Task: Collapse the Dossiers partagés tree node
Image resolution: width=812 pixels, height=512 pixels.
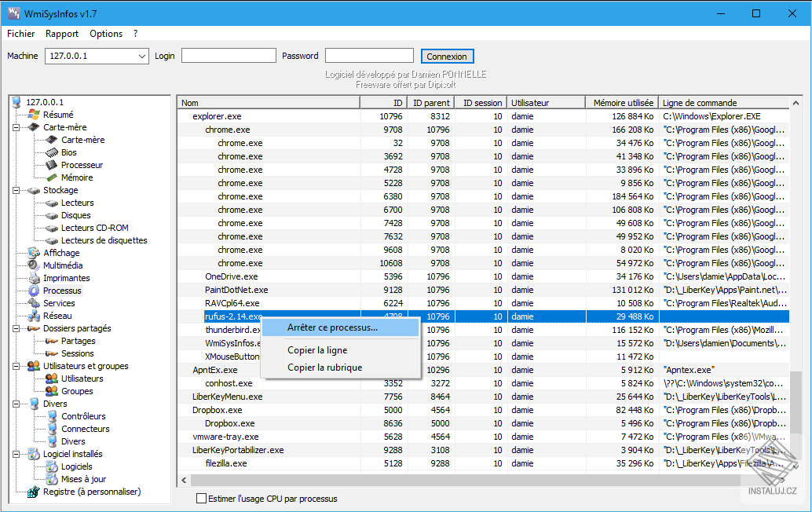Action: coord(16,328)
